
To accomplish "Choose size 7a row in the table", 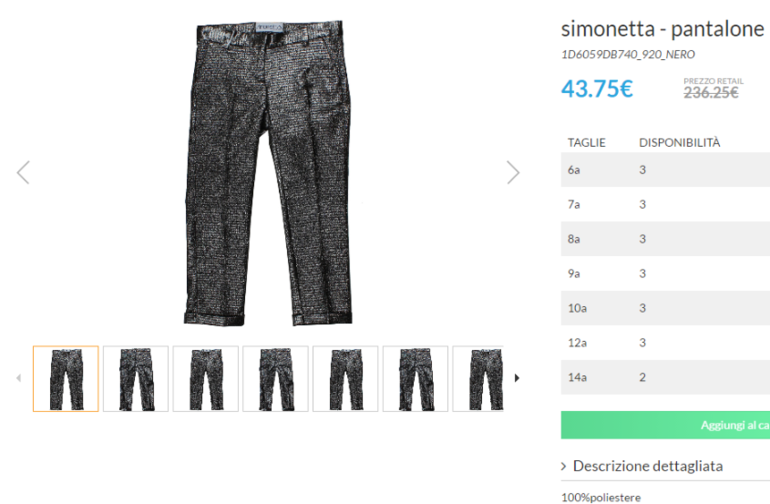I will click(x=665, y=204).
